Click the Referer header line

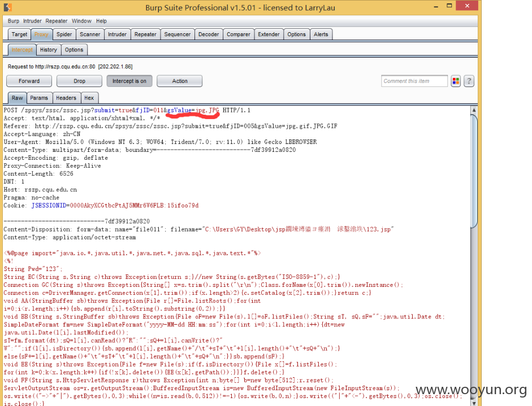[x=170, y=126]
